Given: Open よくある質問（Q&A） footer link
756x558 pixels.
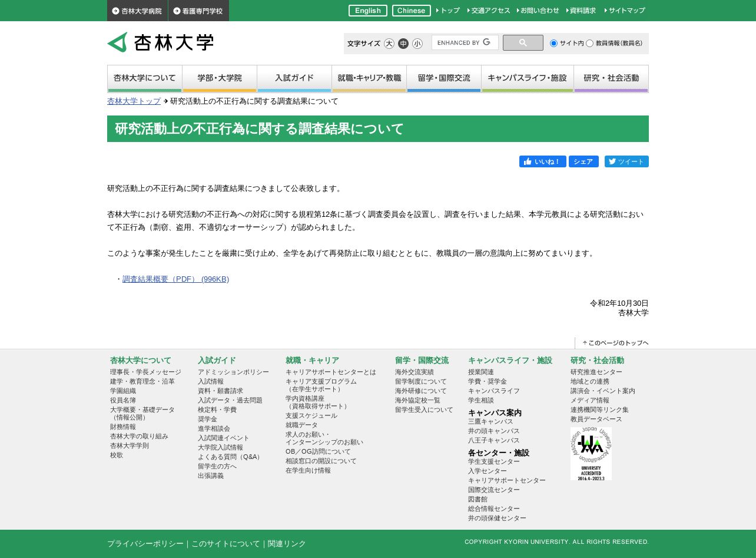Looking at the screenshot, I should (x=230, y=457).
